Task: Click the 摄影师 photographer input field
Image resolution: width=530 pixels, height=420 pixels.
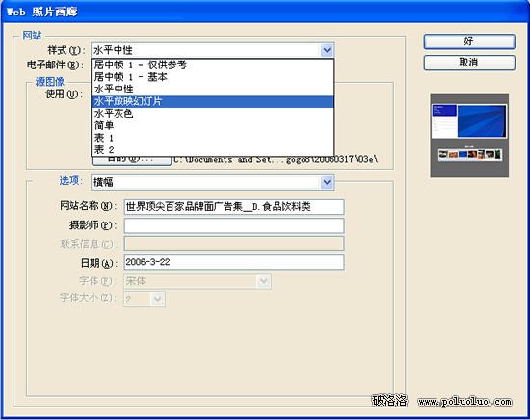Action: [x=234, y=225]
